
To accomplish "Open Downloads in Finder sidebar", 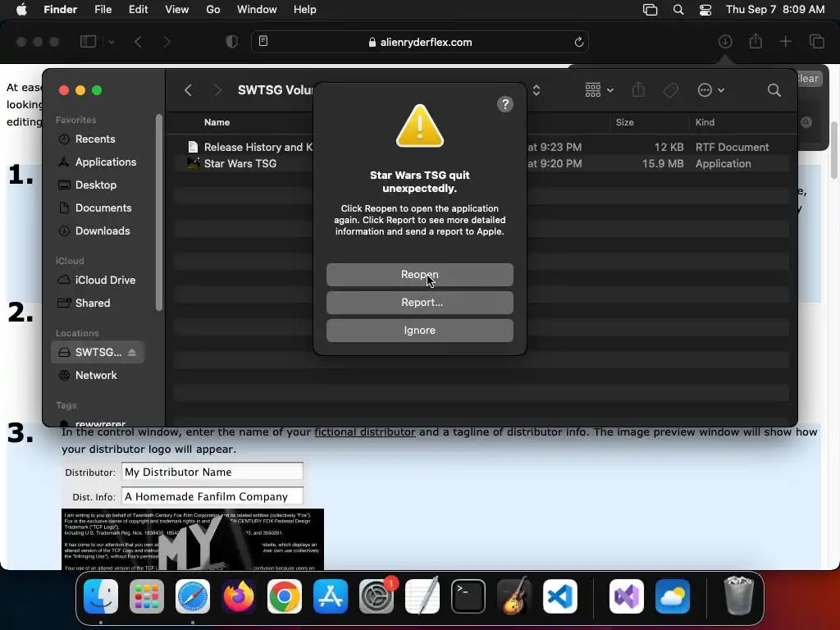I will 103,231.
